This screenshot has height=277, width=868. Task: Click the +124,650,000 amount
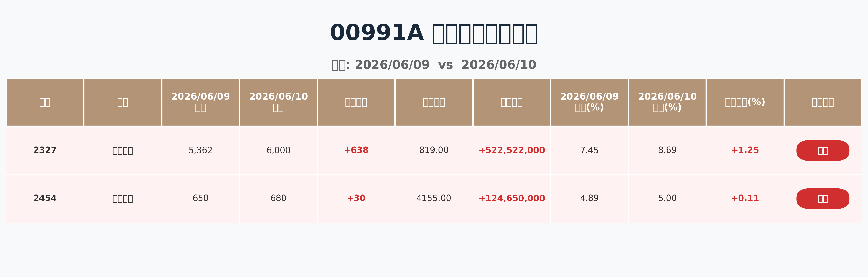tap(512, 198)
